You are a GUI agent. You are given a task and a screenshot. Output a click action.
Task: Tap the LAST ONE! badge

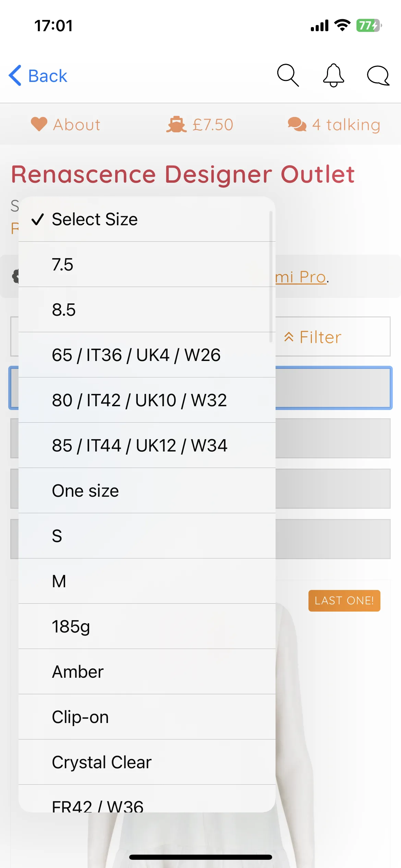coord(344,601)
